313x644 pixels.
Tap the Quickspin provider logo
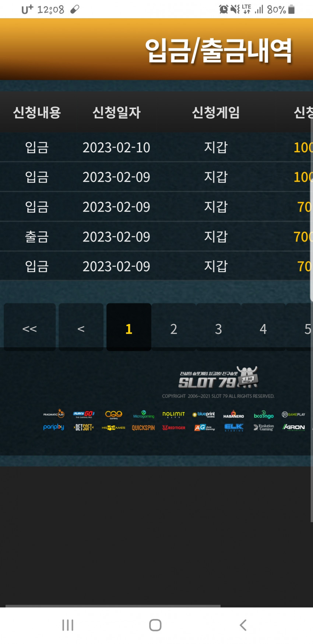143,428
